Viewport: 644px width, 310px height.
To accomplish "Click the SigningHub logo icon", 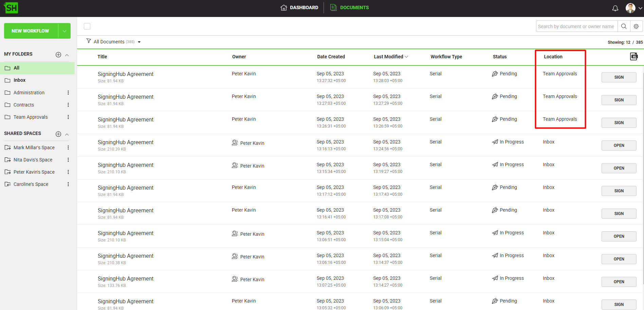I will [11, 8].
